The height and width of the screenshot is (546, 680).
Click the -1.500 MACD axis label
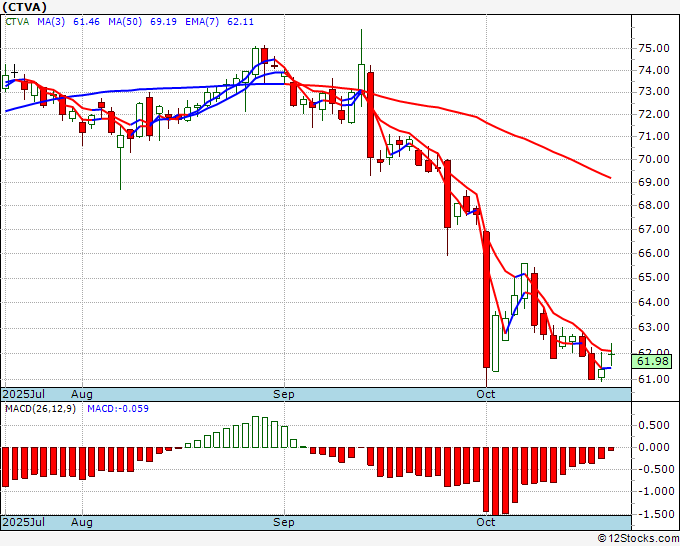click(657, 514)
